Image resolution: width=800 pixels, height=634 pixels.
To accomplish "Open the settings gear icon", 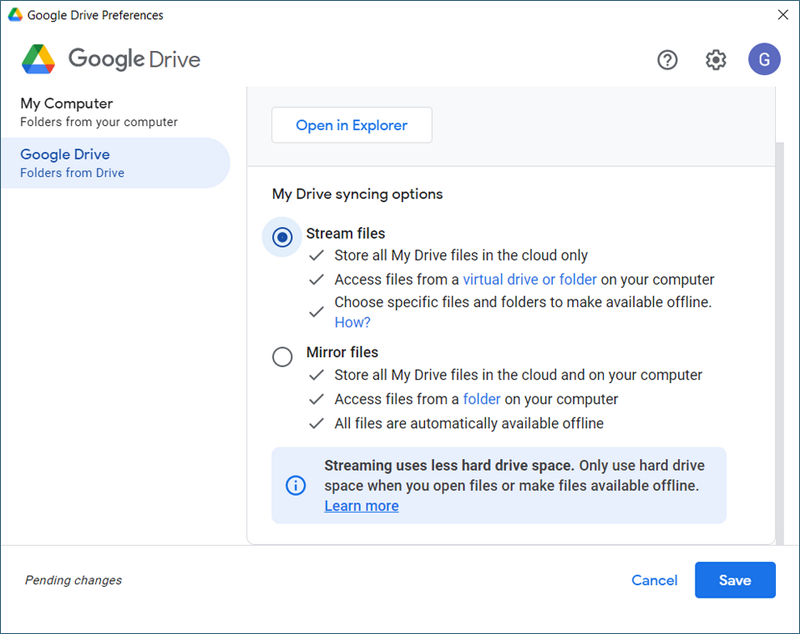I will click(x=716, y=60).
